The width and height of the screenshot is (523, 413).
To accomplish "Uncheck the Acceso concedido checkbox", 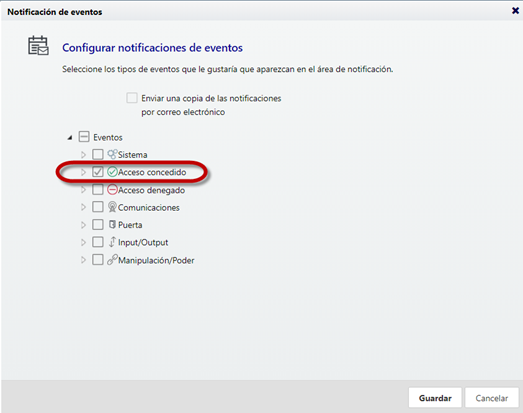I will click(x=98, y=172).
